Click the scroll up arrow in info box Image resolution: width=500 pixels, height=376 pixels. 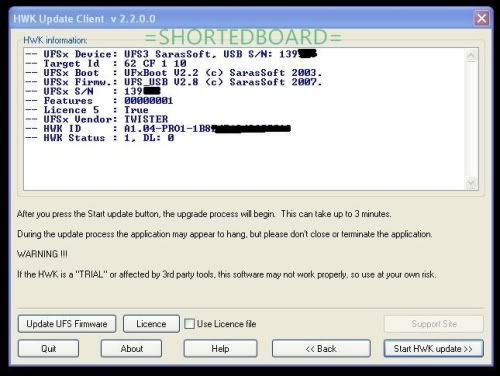[x=471, y=55]
